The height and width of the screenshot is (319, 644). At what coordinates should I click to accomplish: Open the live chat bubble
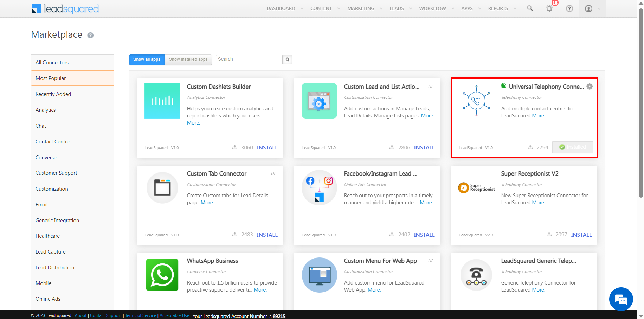[x=621, y=299]
